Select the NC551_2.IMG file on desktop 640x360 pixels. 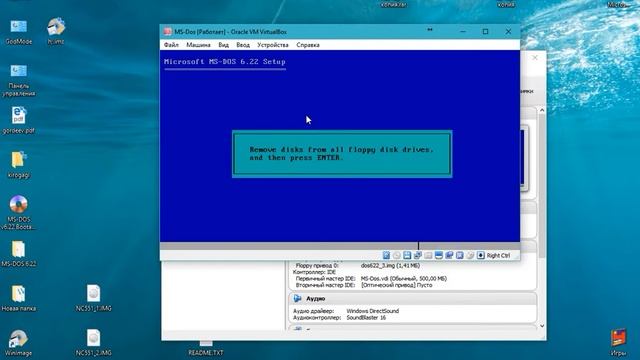[93, 343]
